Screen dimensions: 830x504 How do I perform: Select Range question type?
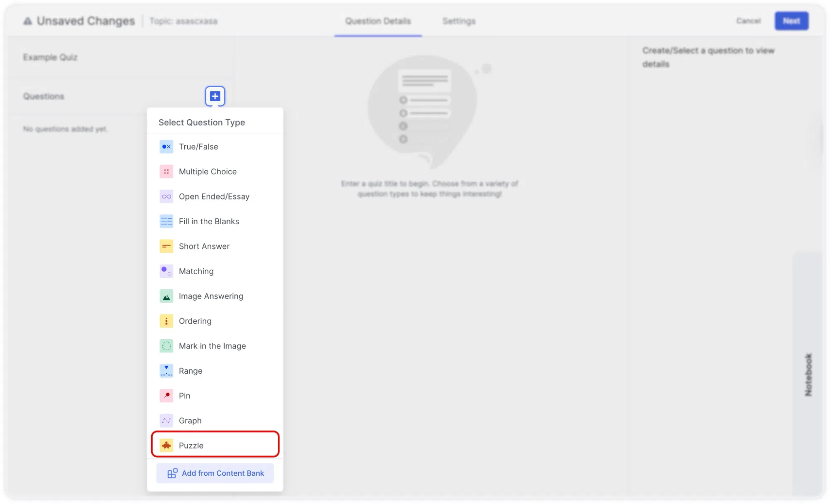click(x=215, y=371)
